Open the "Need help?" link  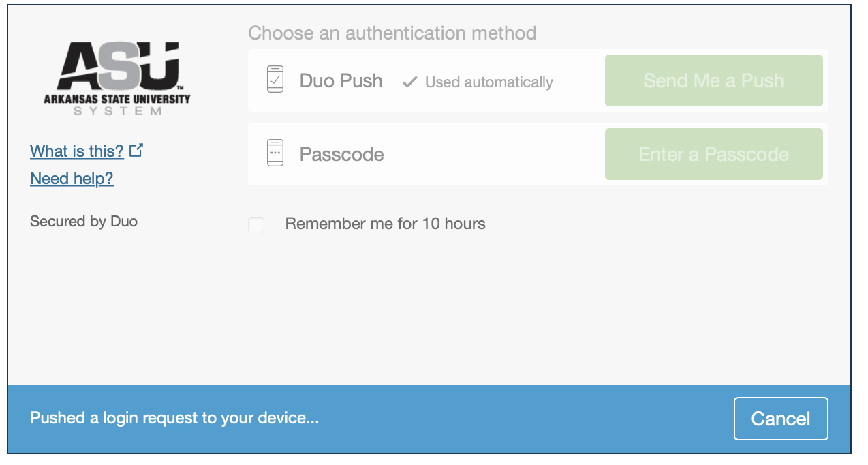(72, 179)
